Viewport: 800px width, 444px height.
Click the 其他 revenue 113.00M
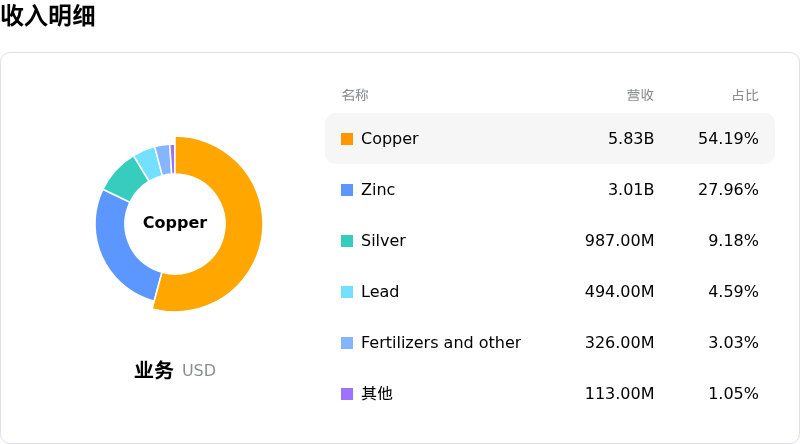(x=619, y=393)
